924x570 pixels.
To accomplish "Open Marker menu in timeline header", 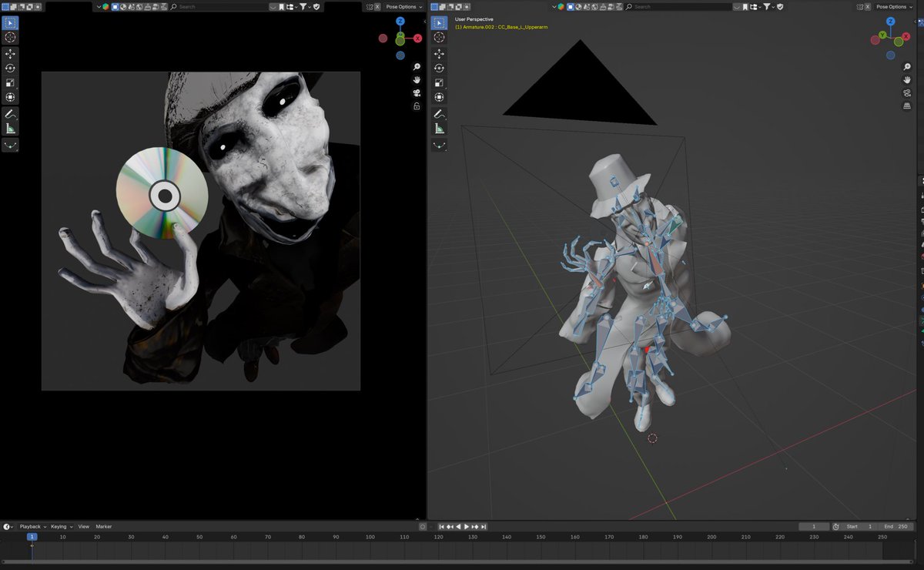I will (x=104, y=527).
